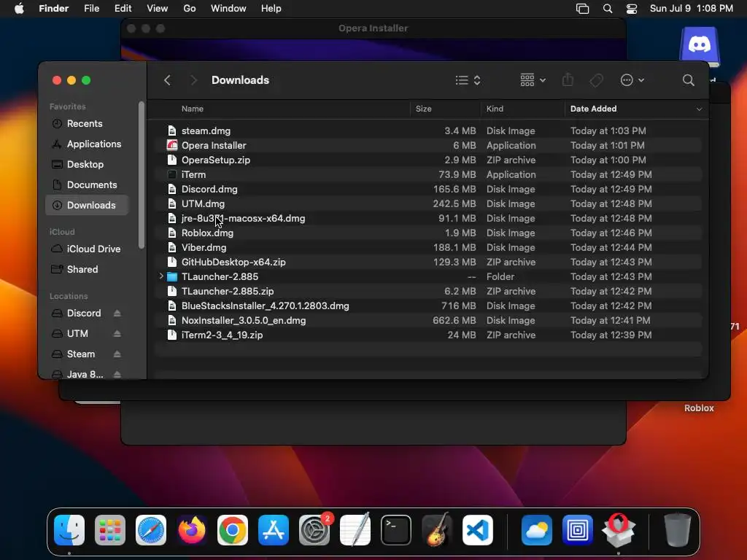Click the Finder forward arrow
The image size is (747, 560).
point(193,80)
